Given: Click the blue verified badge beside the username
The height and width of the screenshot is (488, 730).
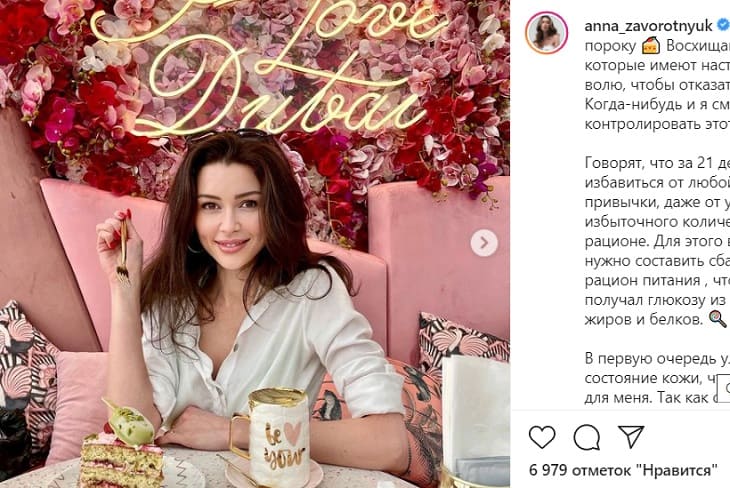Looking at the screenshot, I should point(723,25).
